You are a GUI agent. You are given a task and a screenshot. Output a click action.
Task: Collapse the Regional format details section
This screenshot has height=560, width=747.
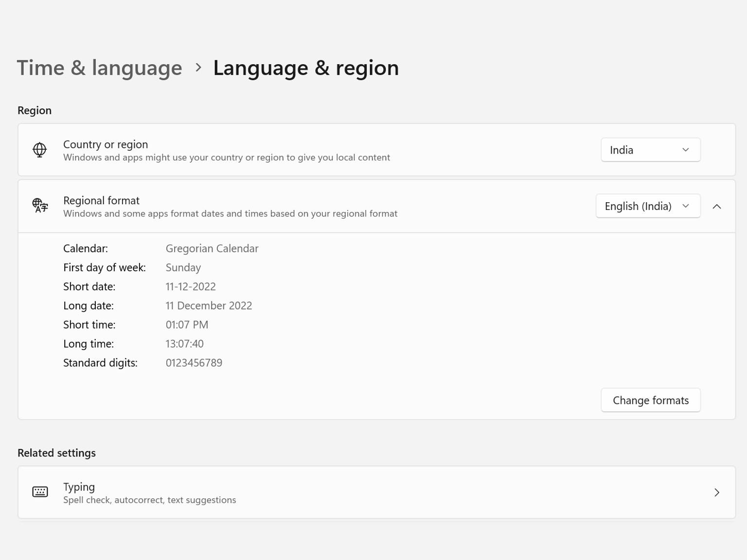pyautogui.click(x=716, y=207)
